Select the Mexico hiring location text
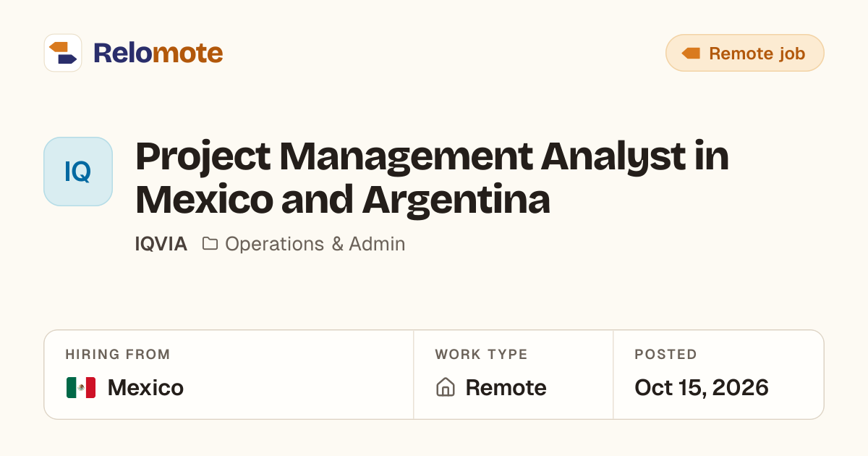This screenshot has height=456, width=868. [145, 388]
